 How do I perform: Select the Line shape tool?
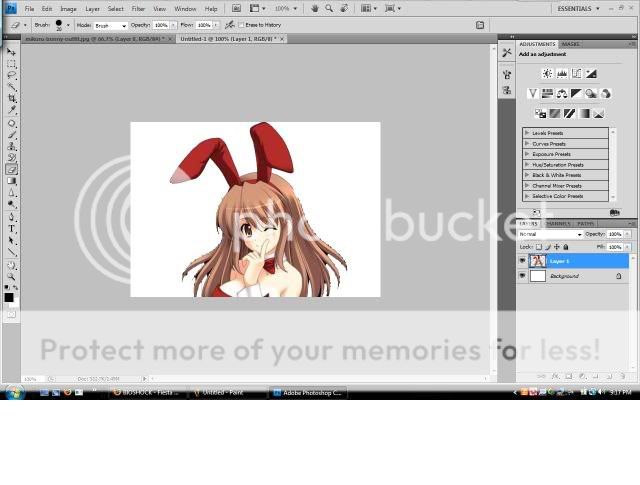coord(11,252)
